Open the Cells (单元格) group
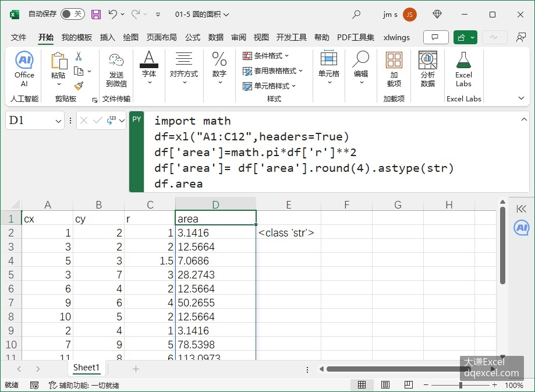Viewport: 535px width, 392px height. coord(329,68)
